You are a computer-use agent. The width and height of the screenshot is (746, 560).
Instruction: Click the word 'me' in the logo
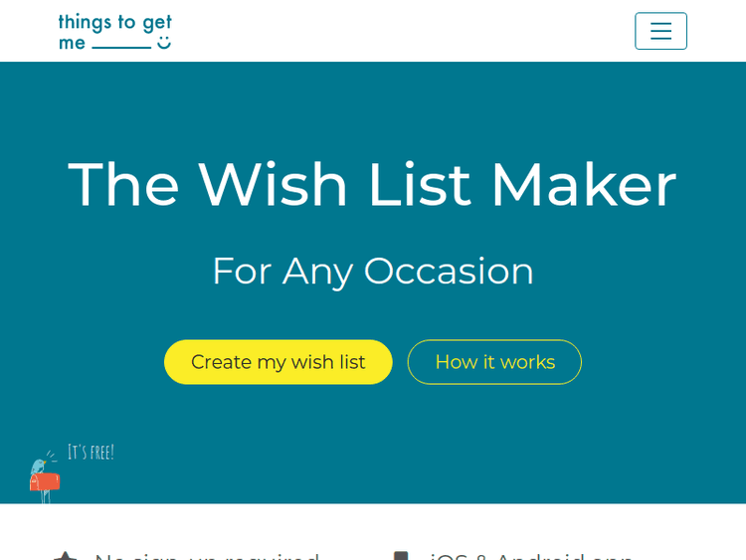click(72, 43)
